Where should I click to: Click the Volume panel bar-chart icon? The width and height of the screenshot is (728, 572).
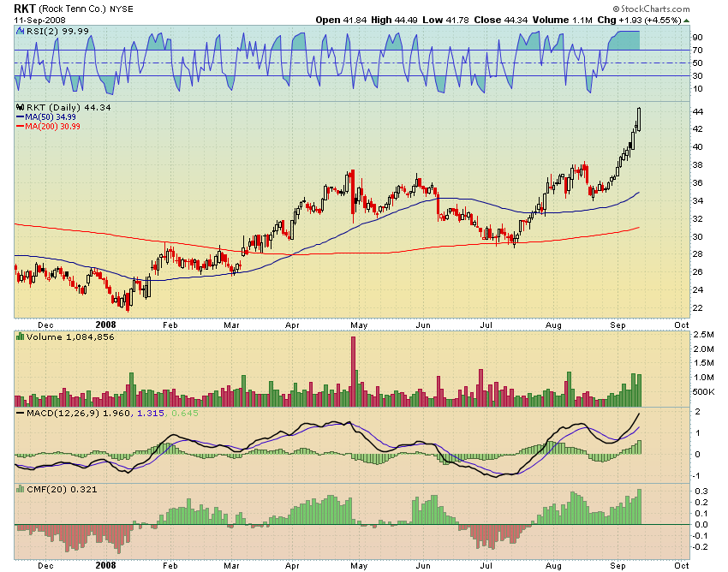(20, 337)
